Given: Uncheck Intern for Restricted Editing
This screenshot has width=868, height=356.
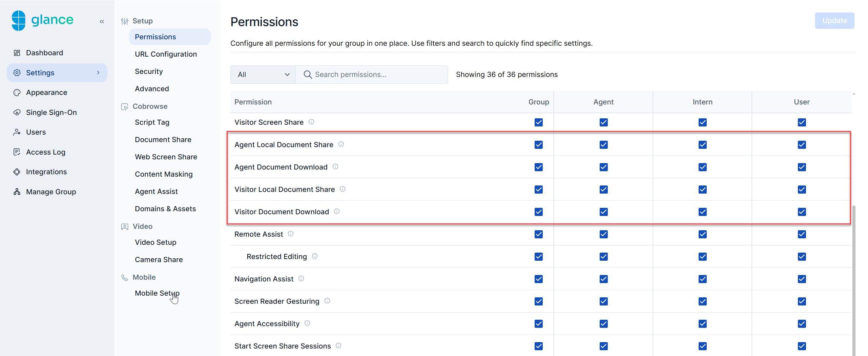Looking at the screenshot, I should [702, 257].
